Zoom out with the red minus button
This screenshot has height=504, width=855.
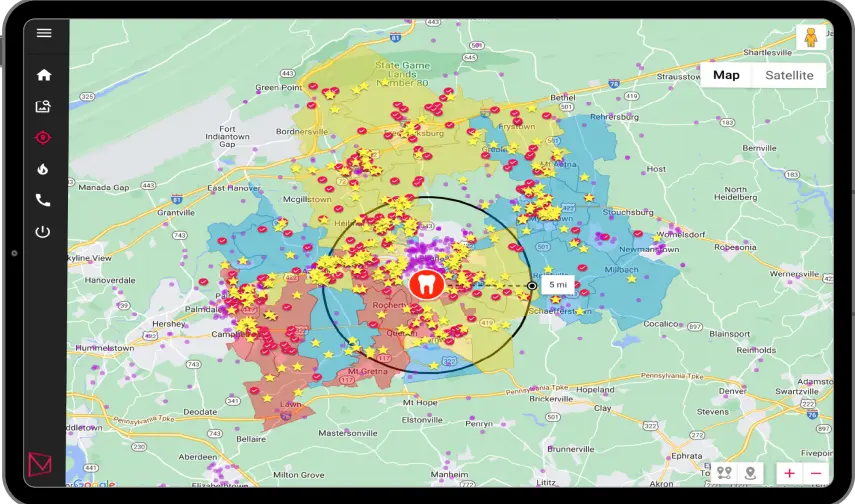tap(816, 473)
